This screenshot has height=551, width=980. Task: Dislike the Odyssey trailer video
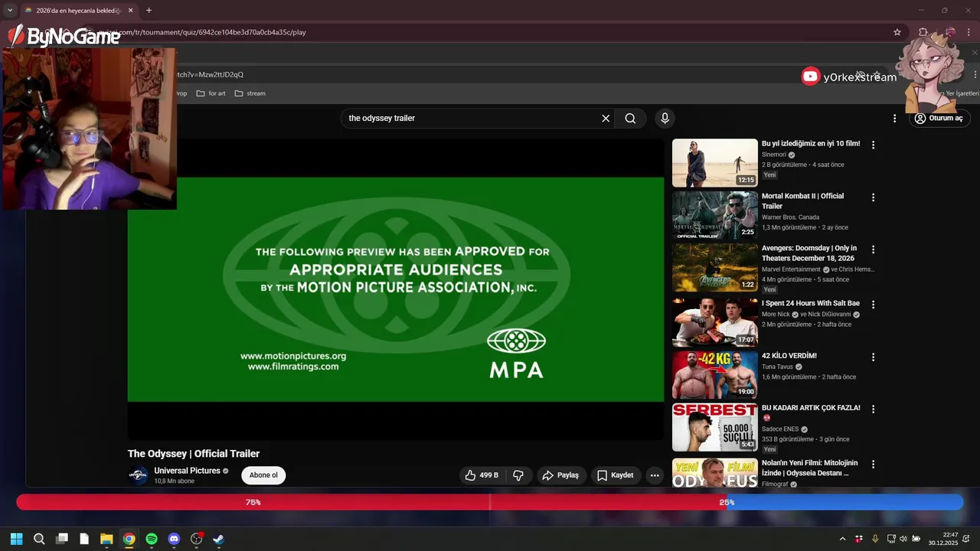518,475
